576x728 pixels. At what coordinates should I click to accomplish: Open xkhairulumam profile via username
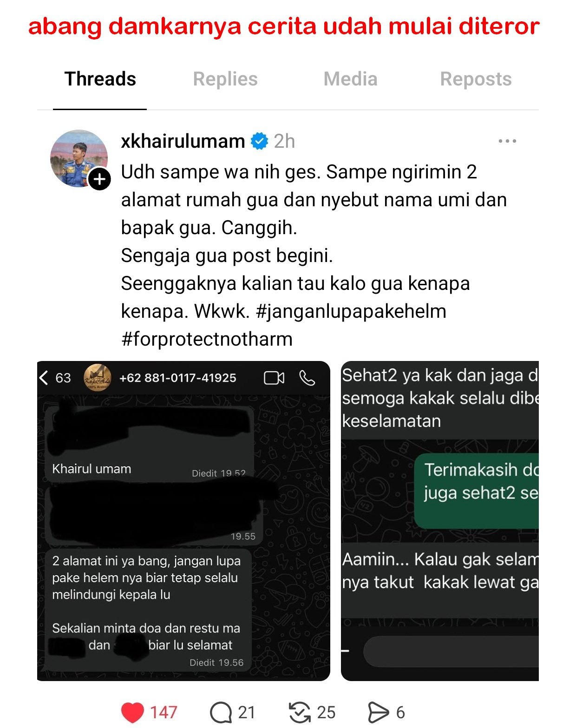click(x=183, y=141)
